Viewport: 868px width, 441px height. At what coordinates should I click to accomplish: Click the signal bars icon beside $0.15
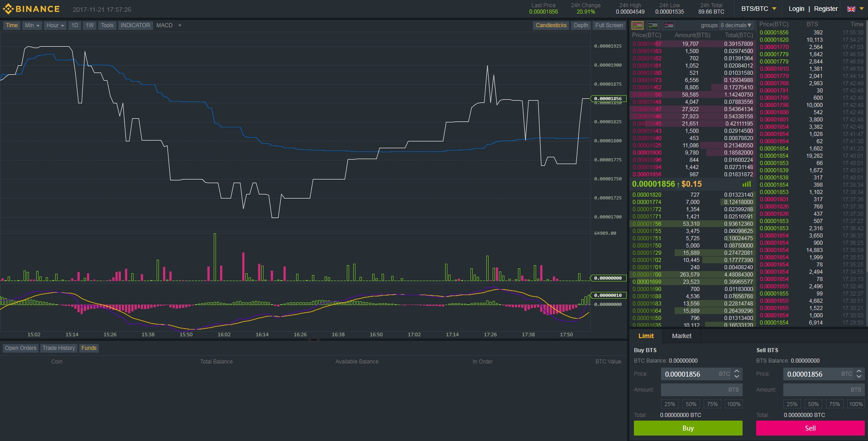tap(747, 184)
